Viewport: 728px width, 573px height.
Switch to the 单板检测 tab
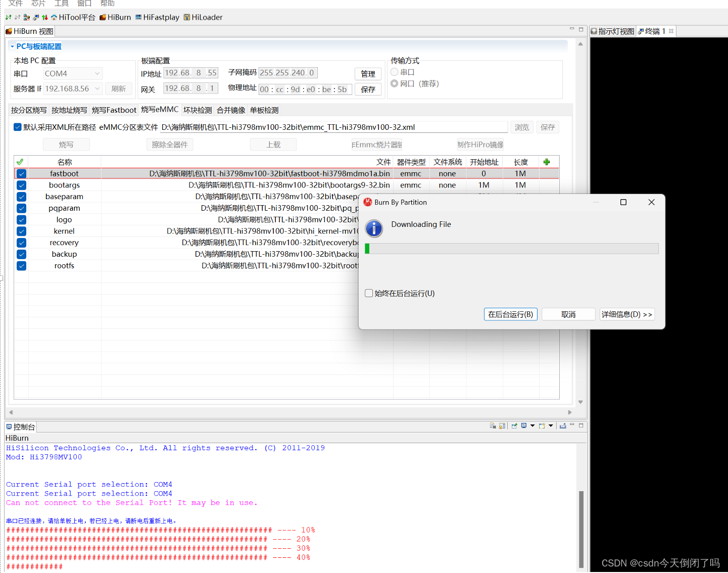[264, 110]
